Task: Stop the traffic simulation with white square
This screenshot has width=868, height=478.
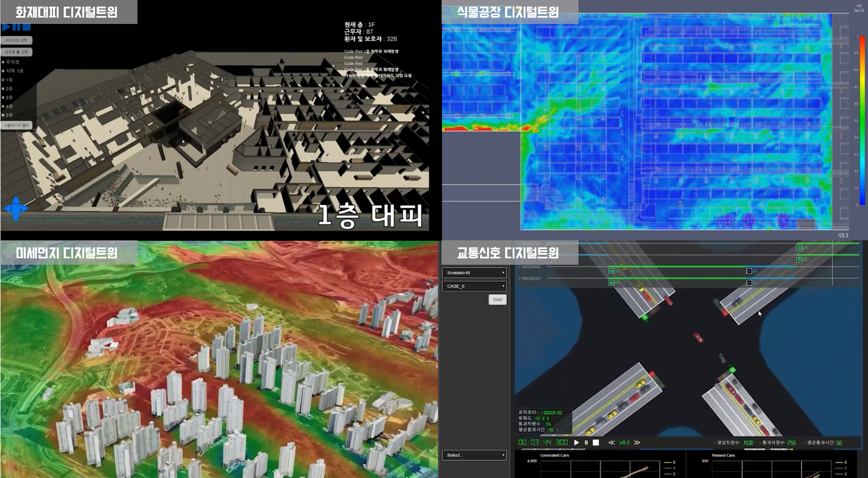Action: [x=595, y=443]
